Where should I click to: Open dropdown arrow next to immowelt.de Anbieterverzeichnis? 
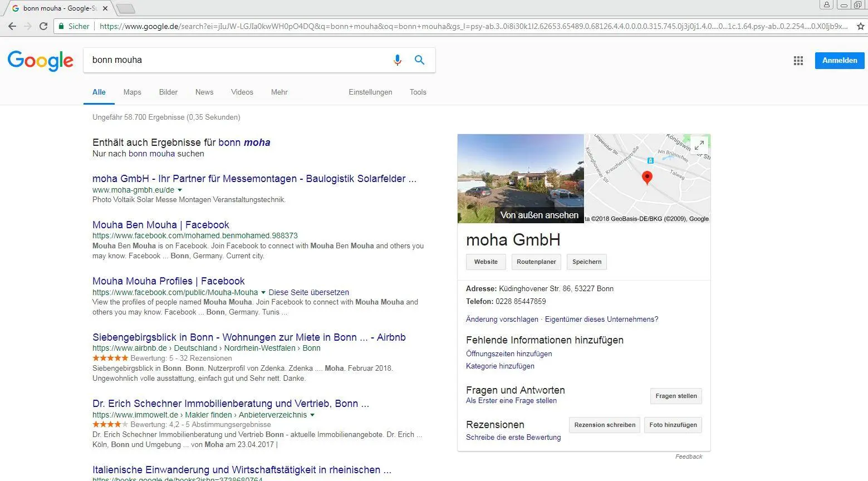(312, 415)
